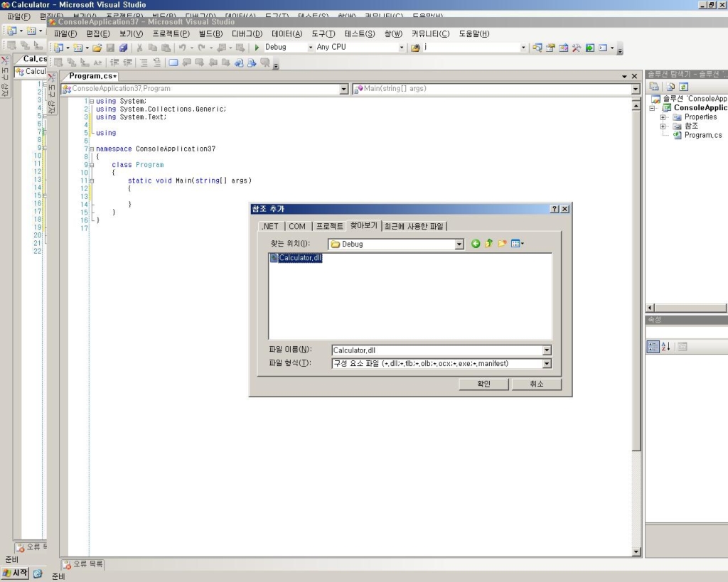Image resolution: width=728 pixels, height=582 pixels.
Task: Open the file type filter dropdown
Action: [547, 364]
